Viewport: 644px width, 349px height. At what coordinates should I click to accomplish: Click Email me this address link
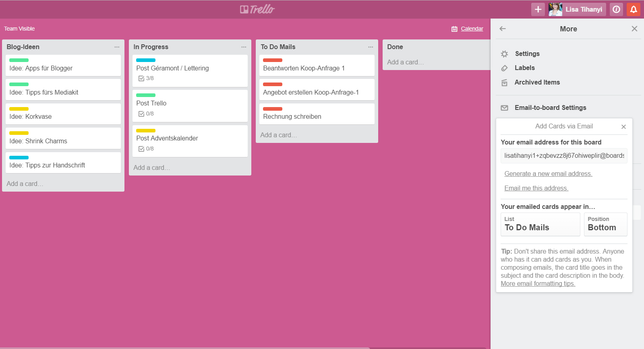[536, 188]
